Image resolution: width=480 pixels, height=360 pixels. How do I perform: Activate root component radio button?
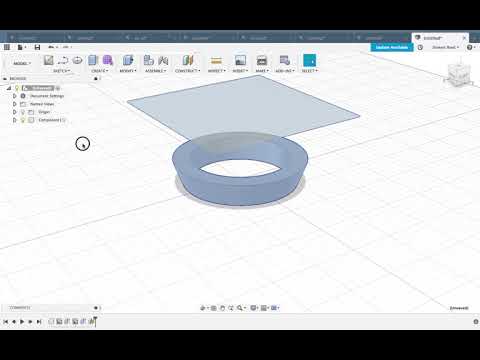tap(58, 88)
